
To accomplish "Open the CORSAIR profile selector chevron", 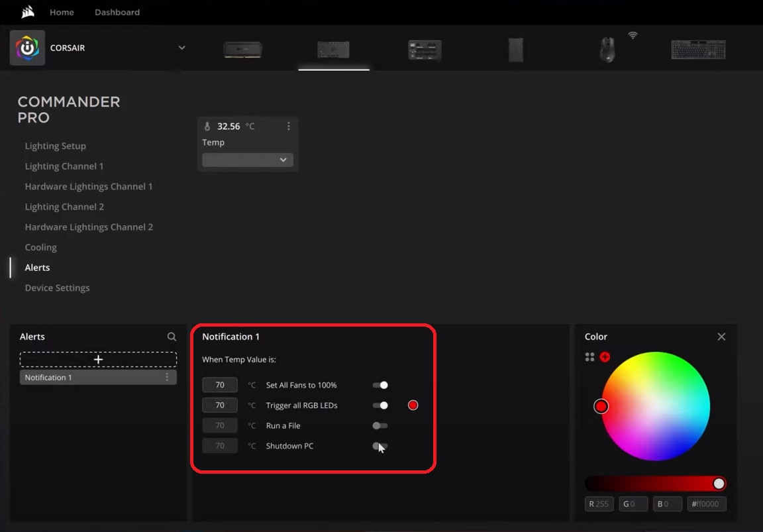I will (182, 48).
